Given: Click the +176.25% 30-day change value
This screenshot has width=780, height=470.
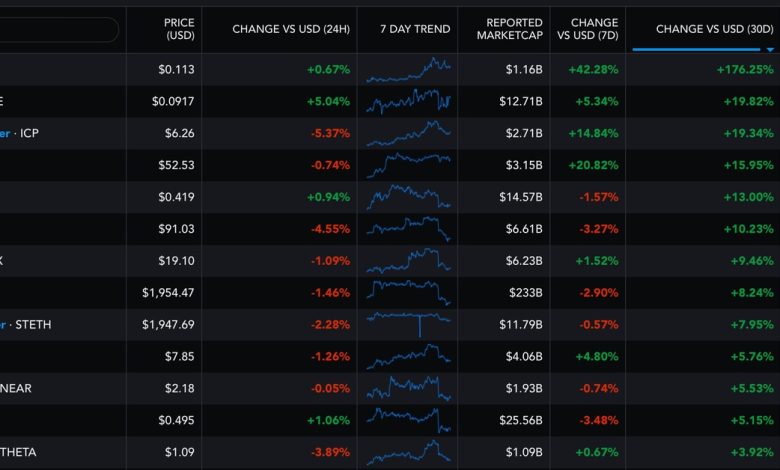Looking at the screenshot, I should (x=745, y=70).
